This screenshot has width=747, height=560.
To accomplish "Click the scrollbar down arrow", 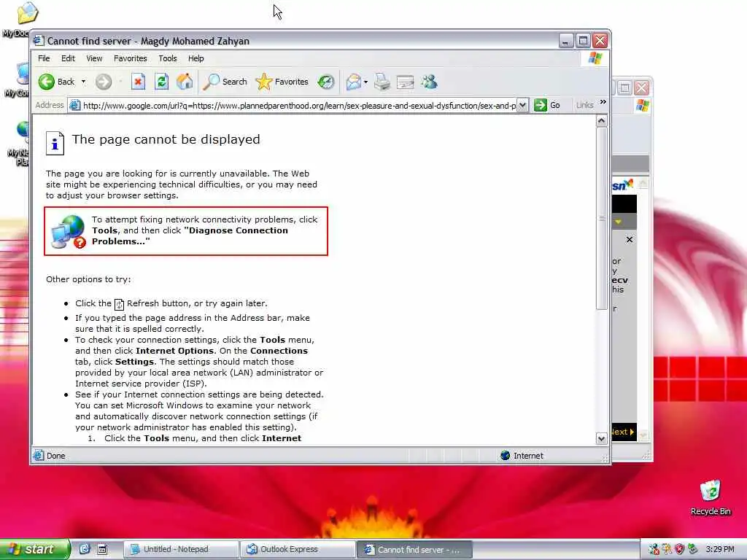I will (x=601, y=438).
